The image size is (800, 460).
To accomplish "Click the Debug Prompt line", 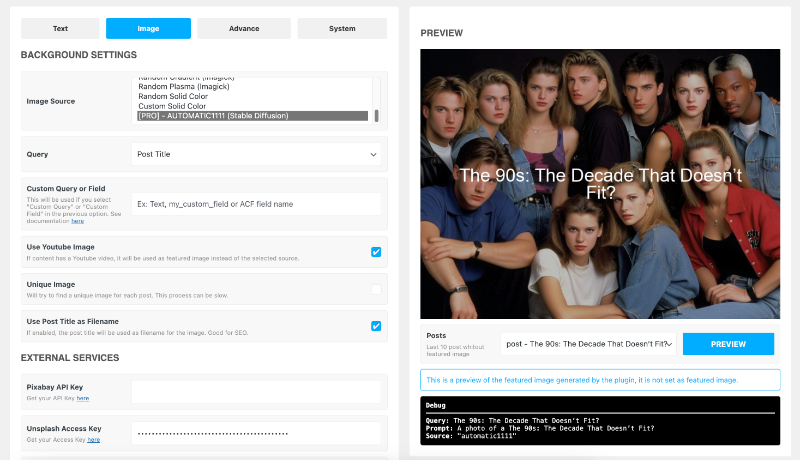I will coord(540,428).
